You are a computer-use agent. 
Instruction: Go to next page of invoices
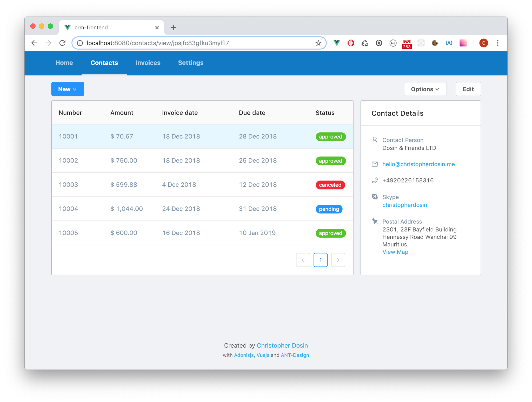tap(338, 260)
